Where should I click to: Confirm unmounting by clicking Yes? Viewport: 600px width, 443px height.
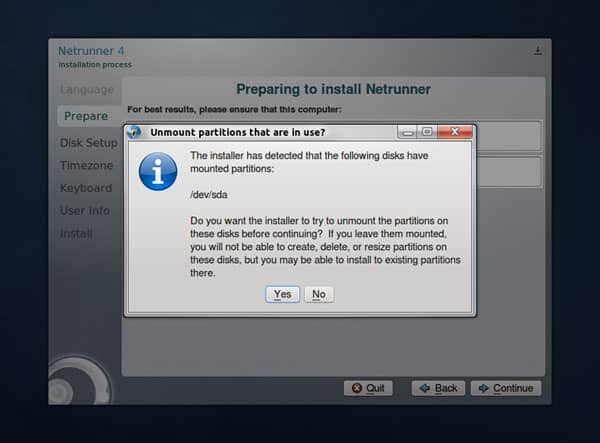click(282, 294)
